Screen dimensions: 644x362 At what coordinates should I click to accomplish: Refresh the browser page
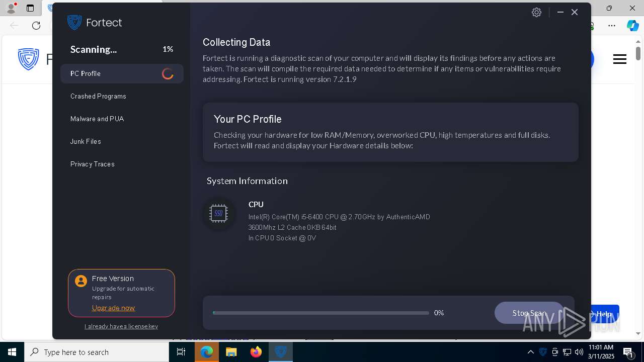click(36, 25)
